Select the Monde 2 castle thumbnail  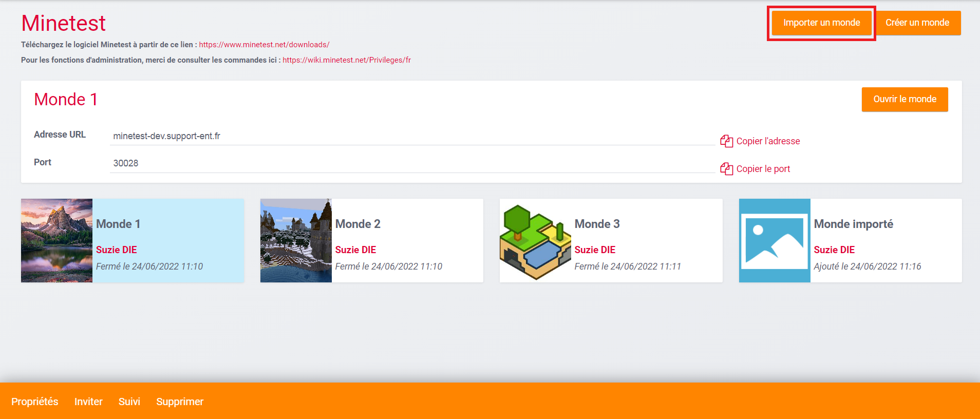point(296,240)
